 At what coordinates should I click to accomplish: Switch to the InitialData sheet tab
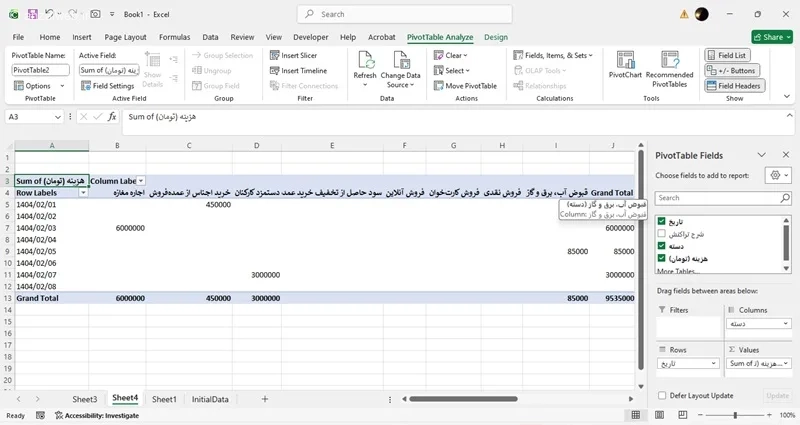point(210,399)
